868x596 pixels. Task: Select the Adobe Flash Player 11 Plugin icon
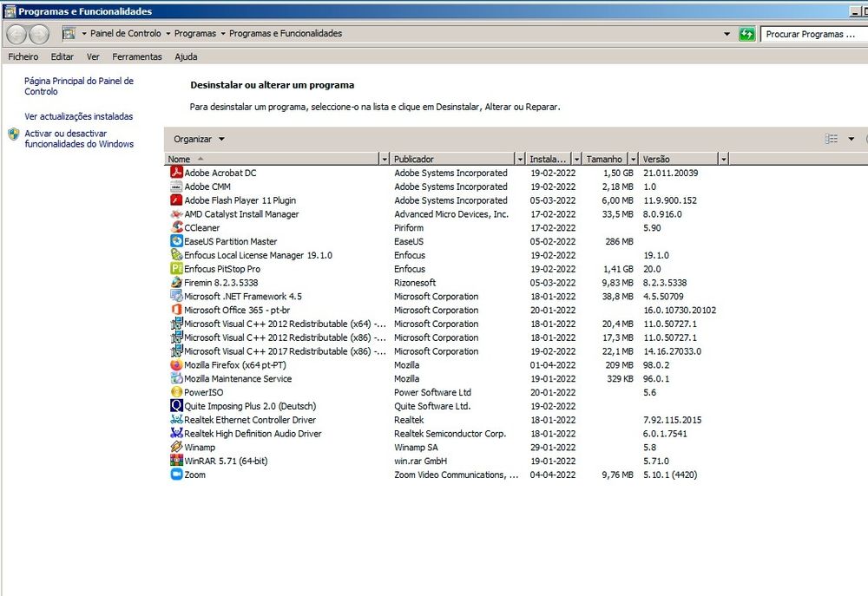(x=176, y=200)
